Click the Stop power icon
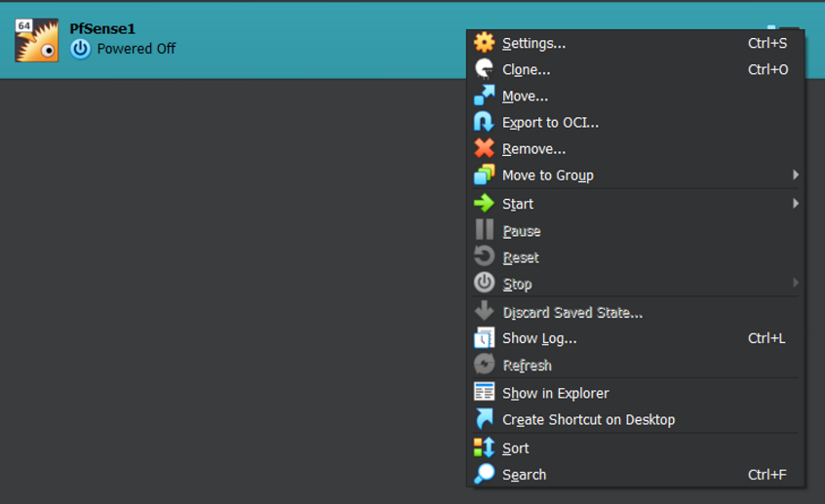The height and width of the screenshot is (504, 825). pos(484,283)
